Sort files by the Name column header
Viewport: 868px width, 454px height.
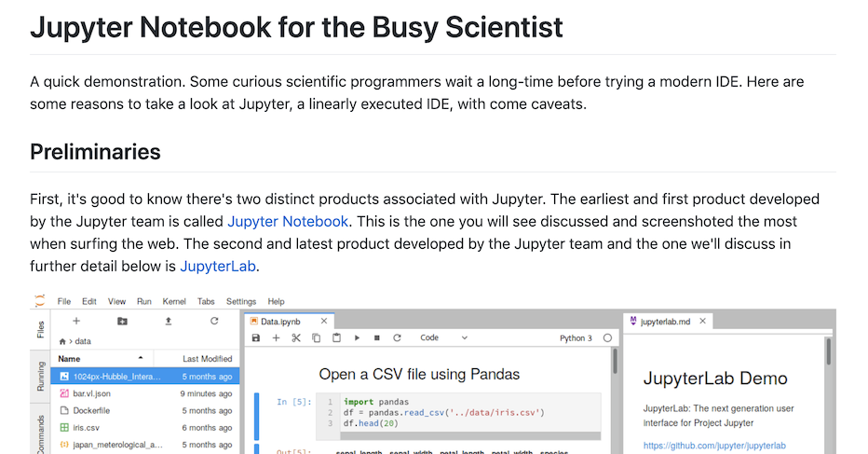click(x=102, y=359)
